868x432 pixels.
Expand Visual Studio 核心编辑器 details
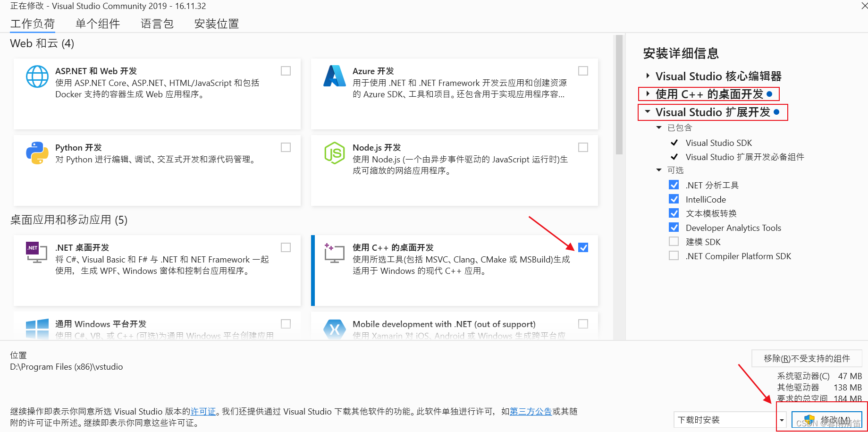[648, 76]
